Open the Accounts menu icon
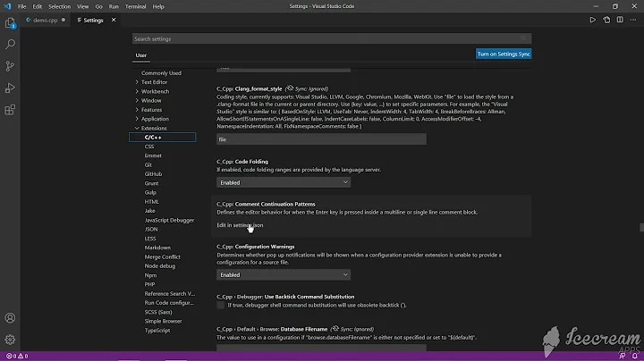Image resolution: width=644 pixels, height=361 pixels. pyautogui.click(x=10, y=318)
